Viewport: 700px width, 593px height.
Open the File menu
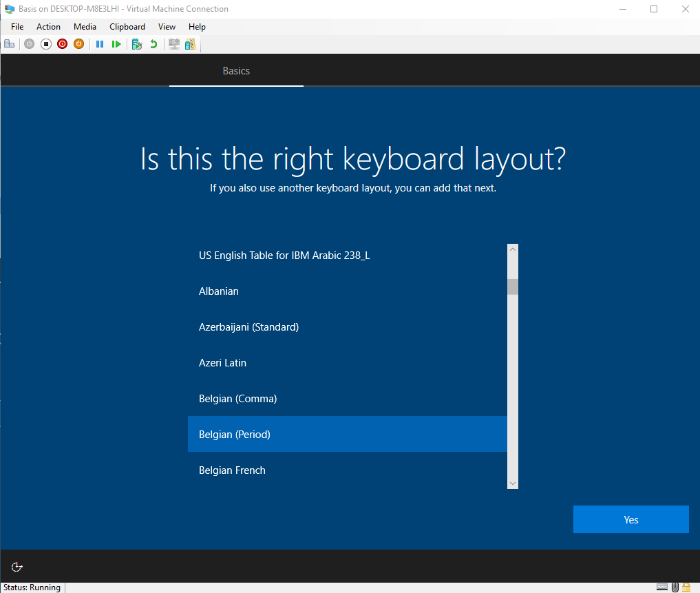click(x=17, y=27)
